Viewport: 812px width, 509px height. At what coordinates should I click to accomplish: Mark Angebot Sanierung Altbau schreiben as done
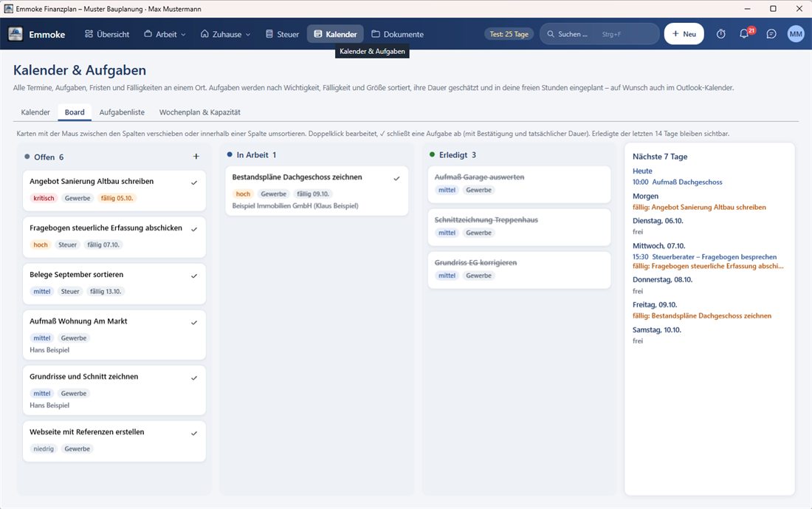(194, 182)
